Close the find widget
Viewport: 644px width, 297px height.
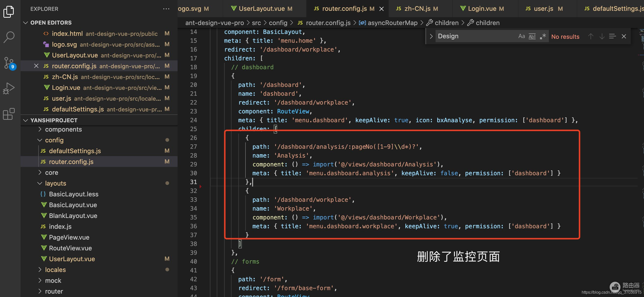click(624, 37)
